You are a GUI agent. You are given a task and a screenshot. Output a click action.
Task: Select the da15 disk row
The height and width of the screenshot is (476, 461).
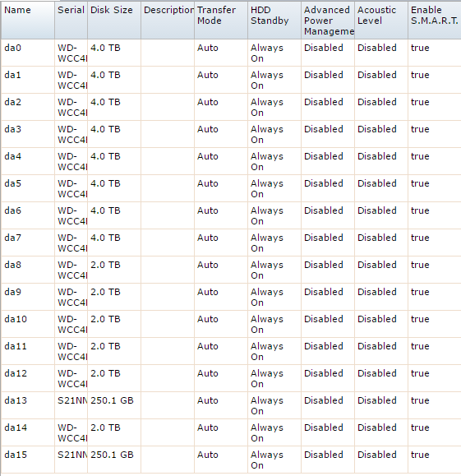point(231,460)
